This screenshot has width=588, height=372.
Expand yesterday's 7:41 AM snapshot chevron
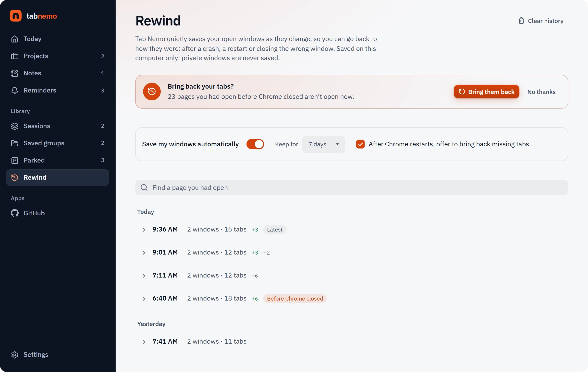click(144, 342)
